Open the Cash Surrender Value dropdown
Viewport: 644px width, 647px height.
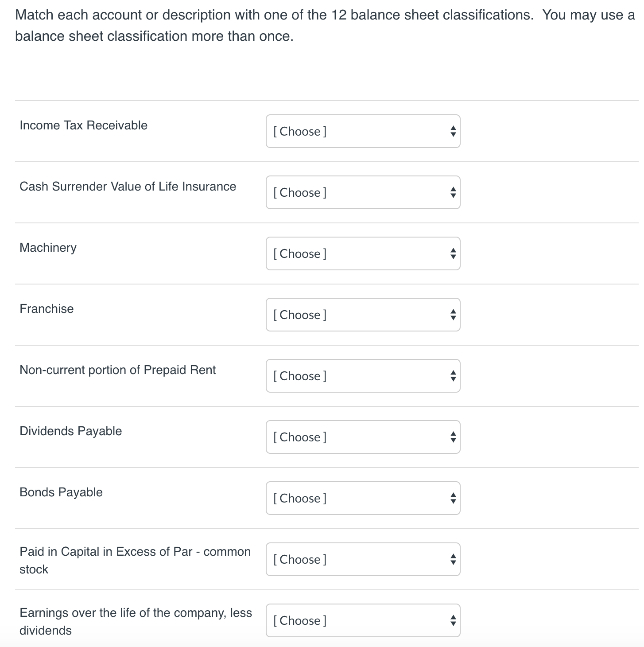pos(363,192)
